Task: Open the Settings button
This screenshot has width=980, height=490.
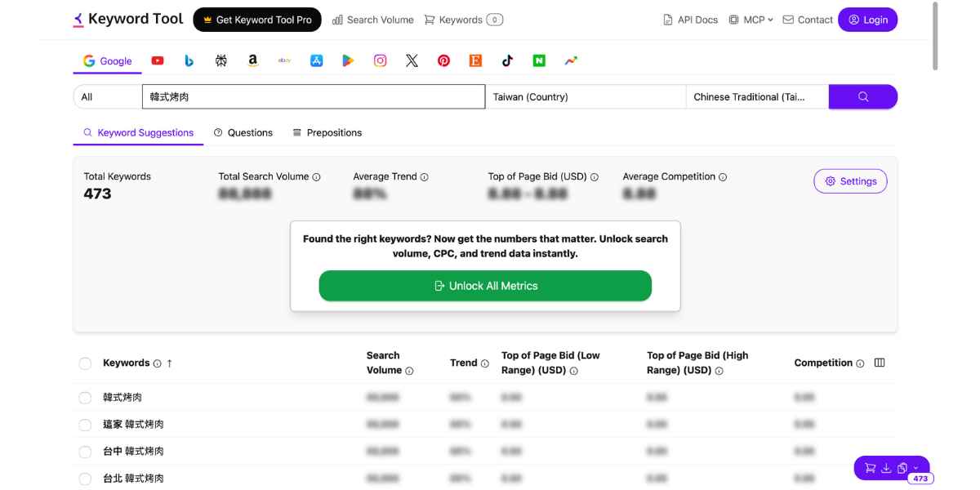Action: 850,181
